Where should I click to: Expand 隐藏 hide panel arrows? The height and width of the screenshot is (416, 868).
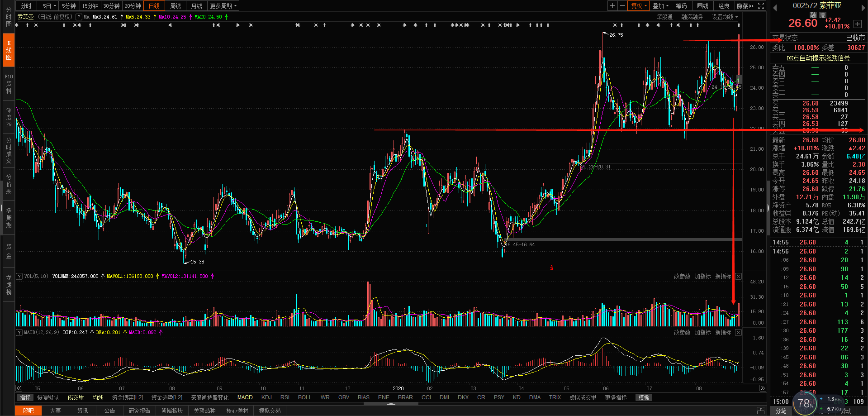(745, 6)
